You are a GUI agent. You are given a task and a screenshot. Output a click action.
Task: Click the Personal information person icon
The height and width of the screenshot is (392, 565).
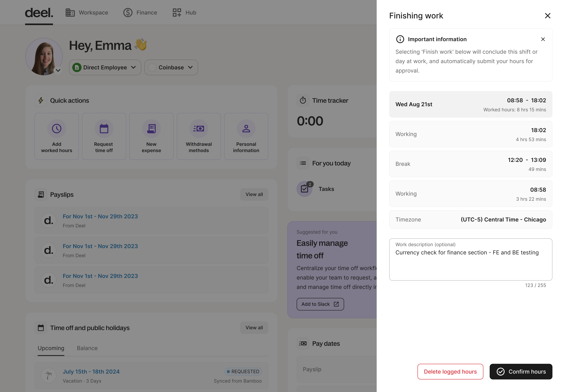[246, 128]
